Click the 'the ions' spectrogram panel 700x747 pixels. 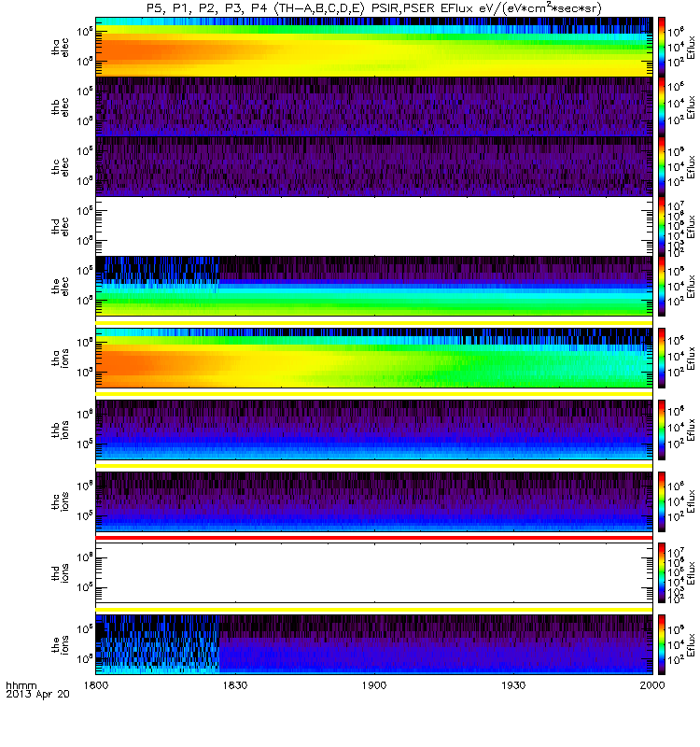[374, 644]
